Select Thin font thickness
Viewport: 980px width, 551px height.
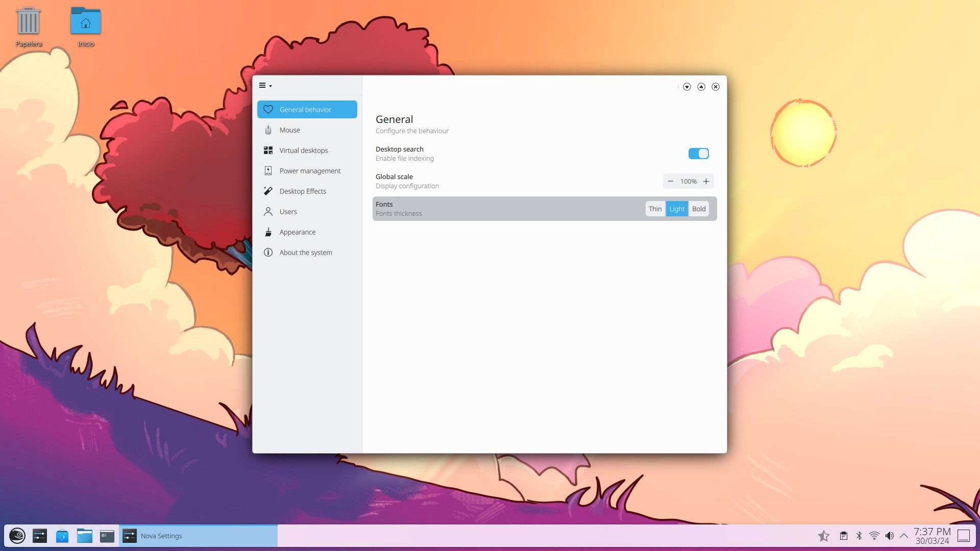point(655,209)
